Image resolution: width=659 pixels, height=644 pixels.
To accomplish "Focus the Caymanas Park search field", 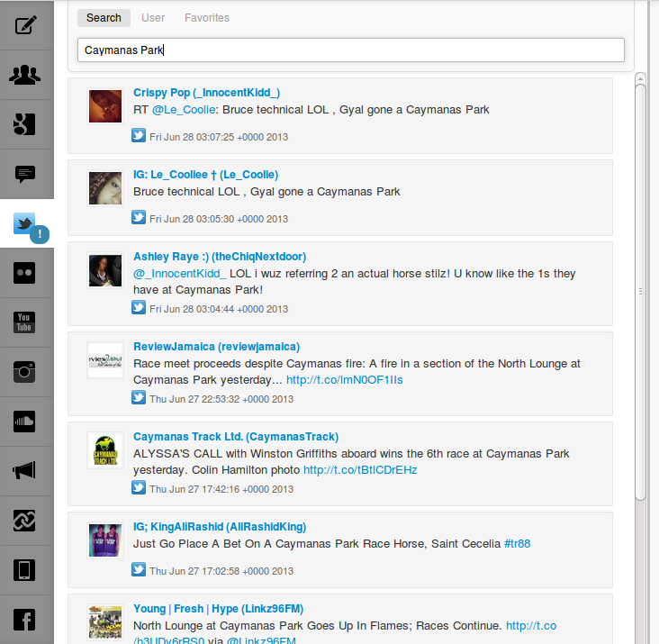I will (x=351, y=50).
